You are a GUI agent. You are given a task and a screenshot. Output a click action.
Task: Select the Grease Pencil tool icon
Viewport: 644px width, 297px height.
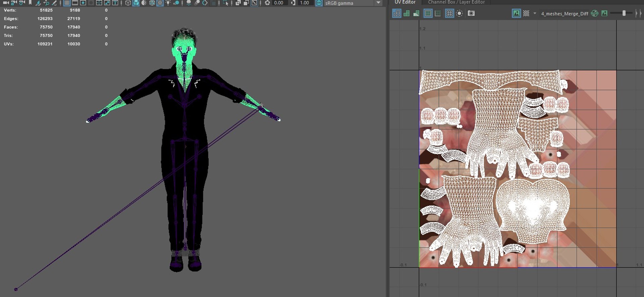pyautogui.click(x=54, y=3)
